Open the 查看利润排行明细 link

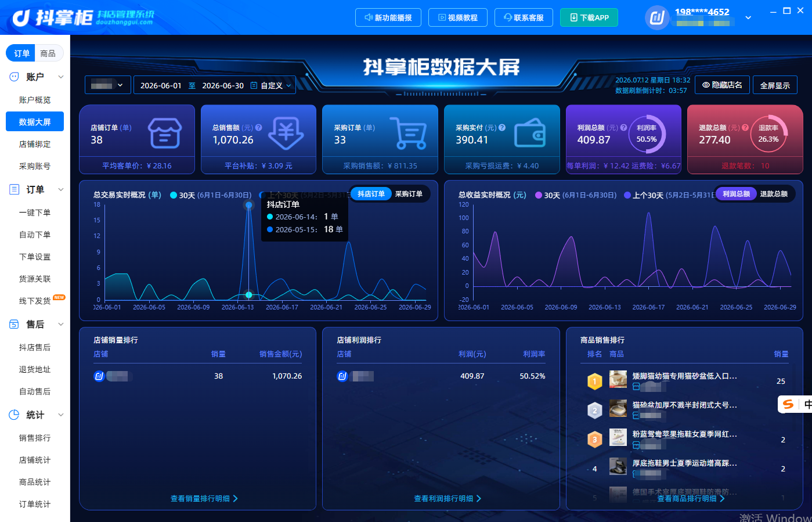(447, 498)
